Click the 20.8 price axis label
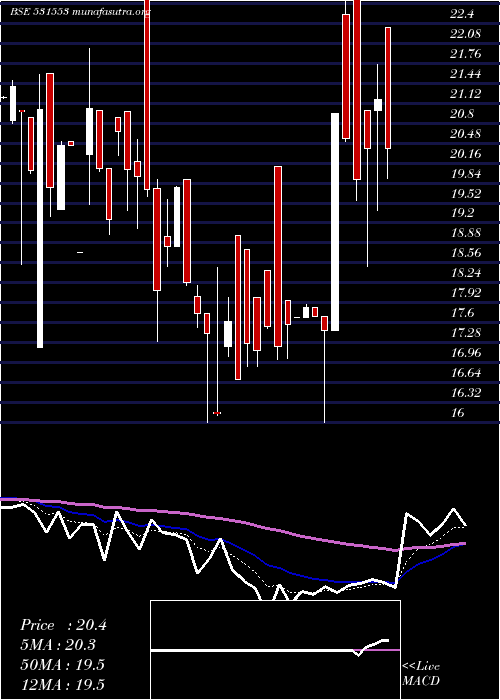 click(462, 114)
